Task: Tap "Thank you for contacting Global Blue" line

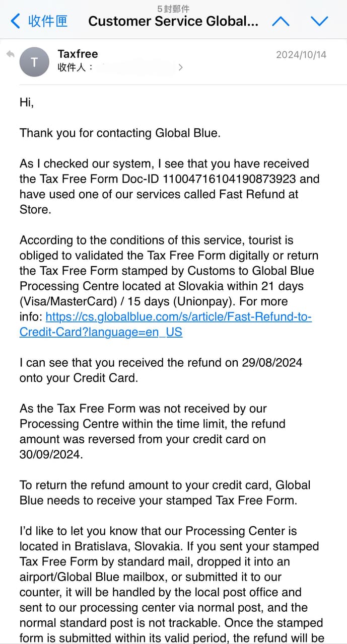Action: point(120,133)
